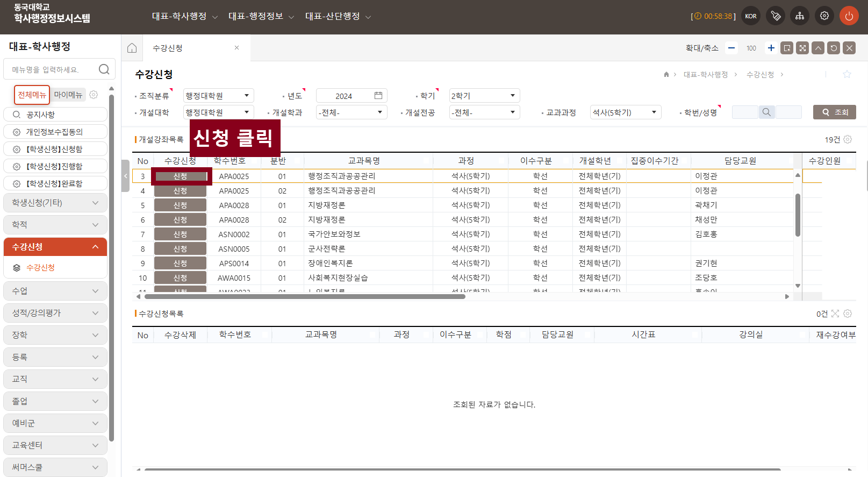Select the 마이메뉴 tab
The height and width of the screenshot is (477, 868).
pyautogui.click(x=68, y=95)
